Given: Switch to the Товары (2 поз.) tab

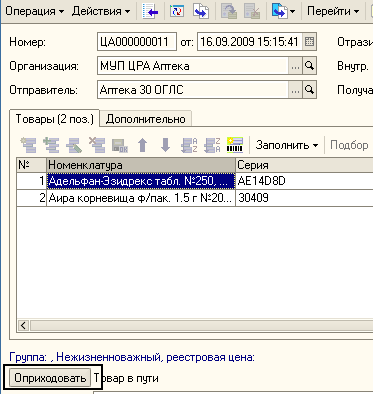Looking at the screenshot, I should click(x=55, y=119).
